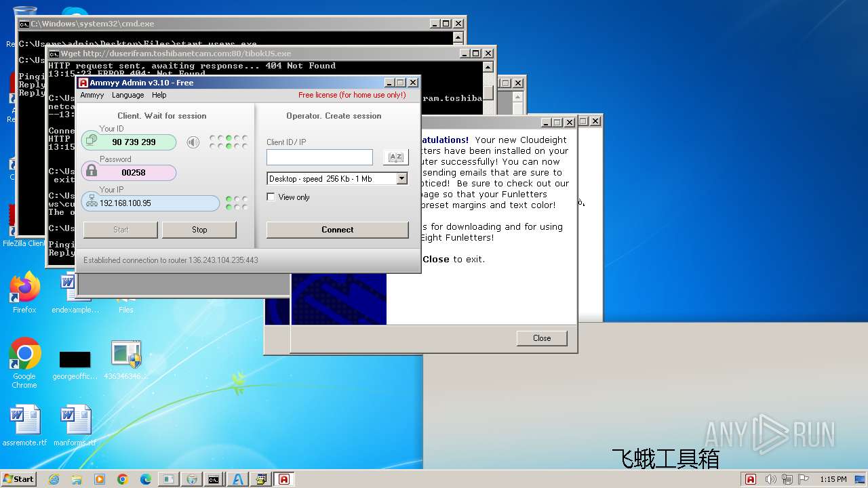Image resolution: width=868 pixels, height=488 pixels.
Task: Click the padlock icon beside Password
Action: 92,171
